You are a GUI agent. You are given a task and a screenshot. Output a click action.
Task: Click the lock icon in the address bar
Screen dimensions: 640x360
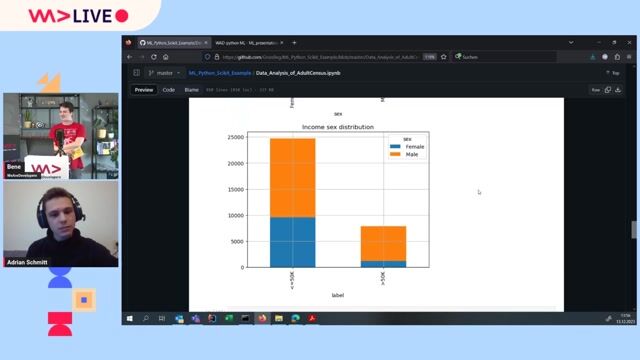pyautogui.click(x=217, y=57)
